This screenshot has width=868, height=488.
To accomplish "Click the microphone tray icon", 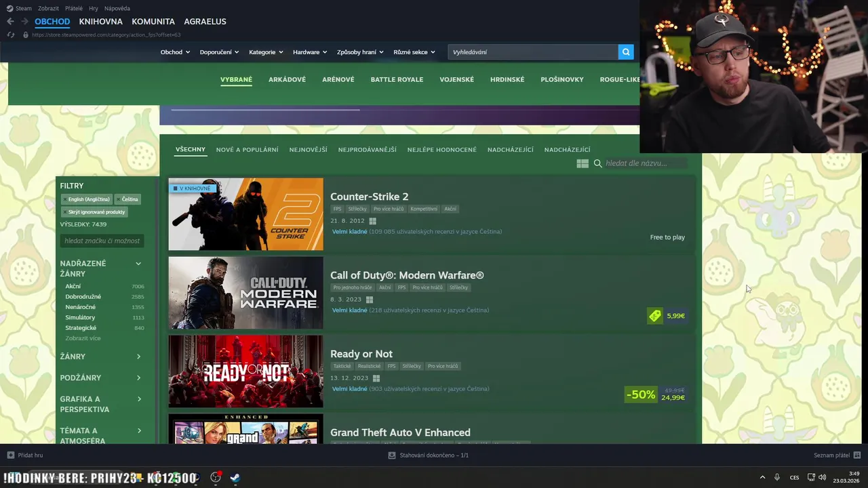I will click(x=777, y=477).
